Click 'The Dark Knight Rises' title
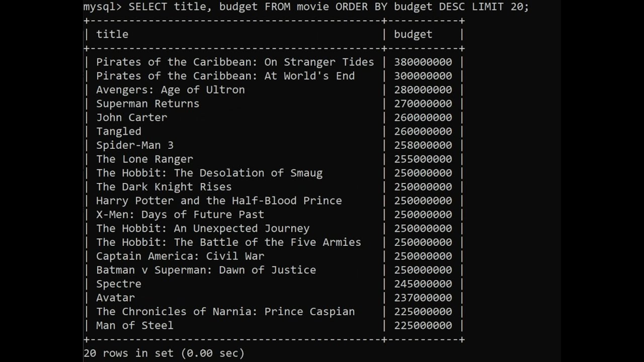 click(164, 187)
